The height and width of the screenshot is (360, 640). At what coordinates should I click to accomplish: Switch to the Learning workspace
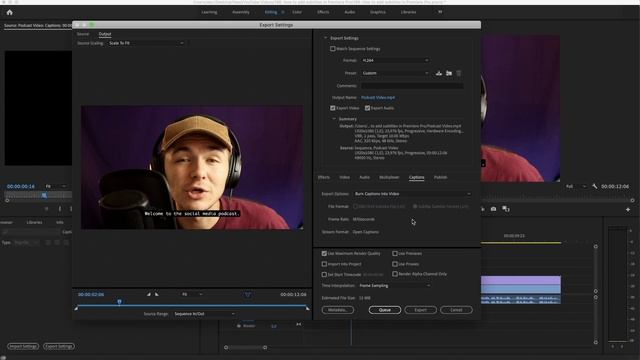[x=209, y=12]
